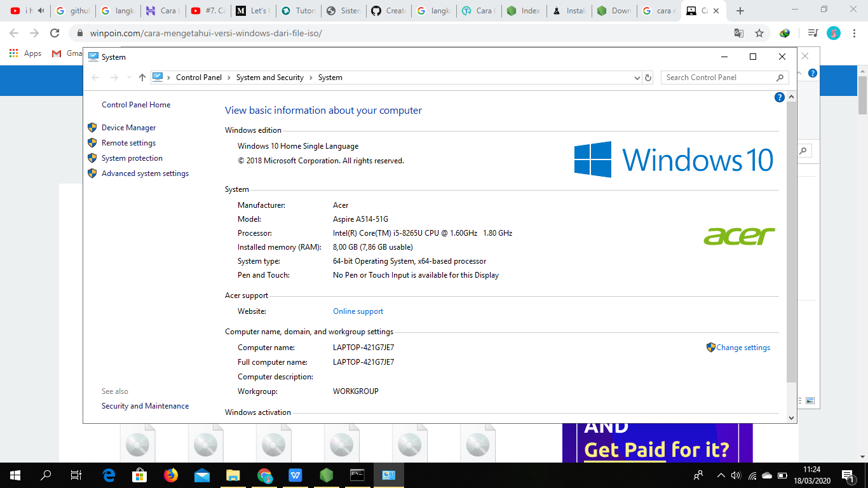Screen dimensions: 868x488
Task: Switch to the 'Let's' Medium tab
Action: (254, 11)
